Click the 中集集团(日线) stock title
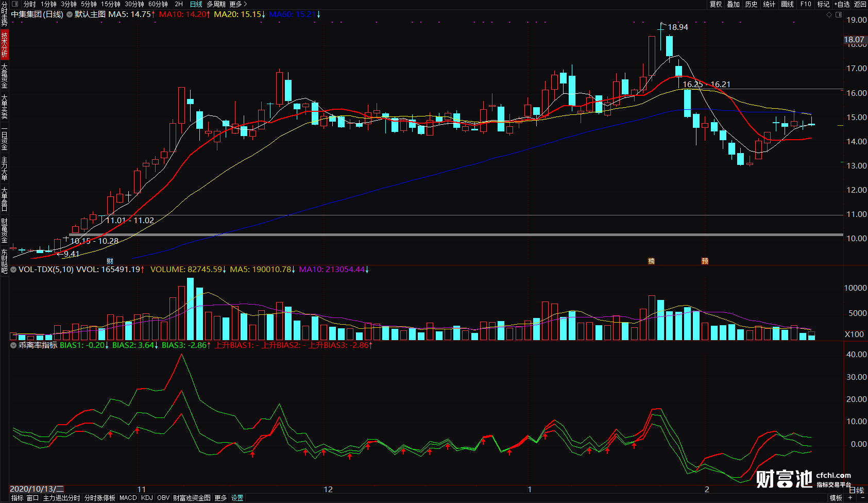868x503 pixels. (x=37, y=14)
